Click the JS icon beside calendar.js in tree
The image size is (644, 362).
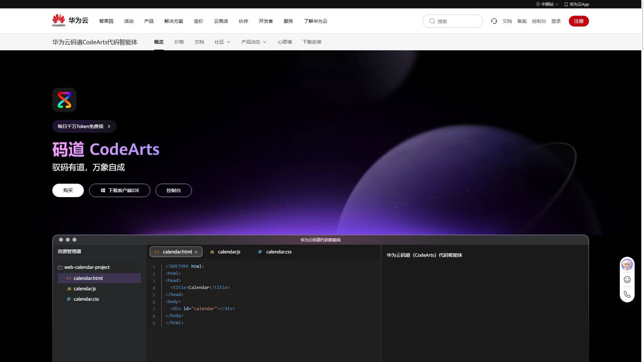tap(69, 289)
